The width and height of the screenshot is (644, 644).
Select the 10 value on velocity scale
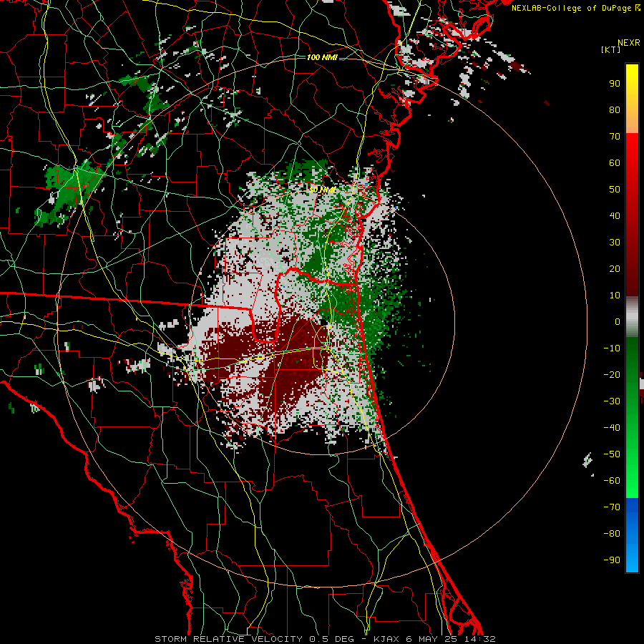click(x=615, y=296)
